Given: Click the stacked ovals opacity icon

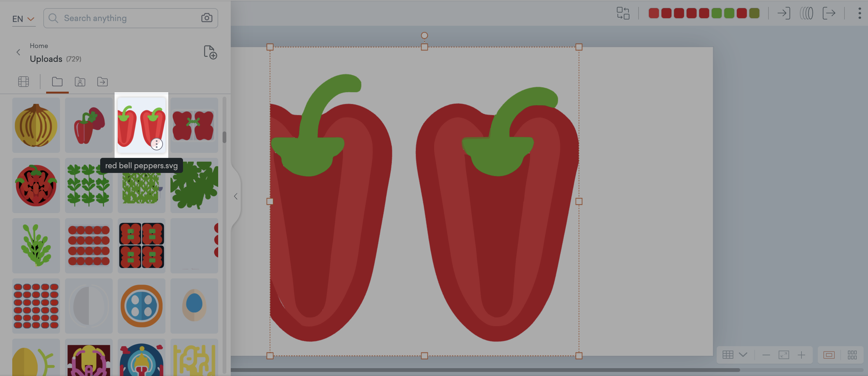Looking at the screenshot, I should coord(806,13).
